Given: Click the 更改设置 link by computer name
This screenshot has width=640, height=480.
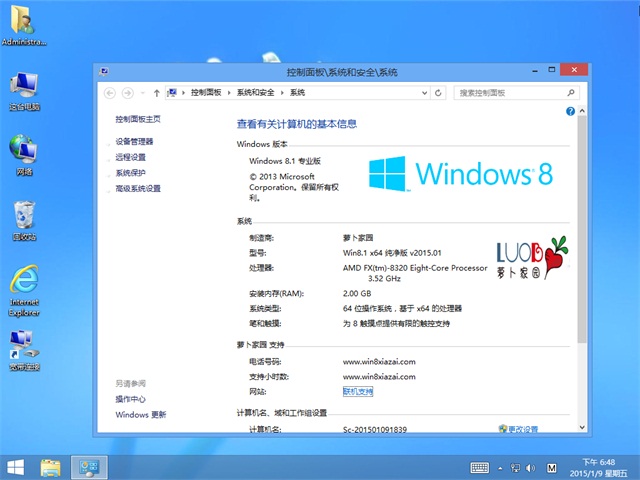Looking at the screenshot, I should (x=521, y=429).
